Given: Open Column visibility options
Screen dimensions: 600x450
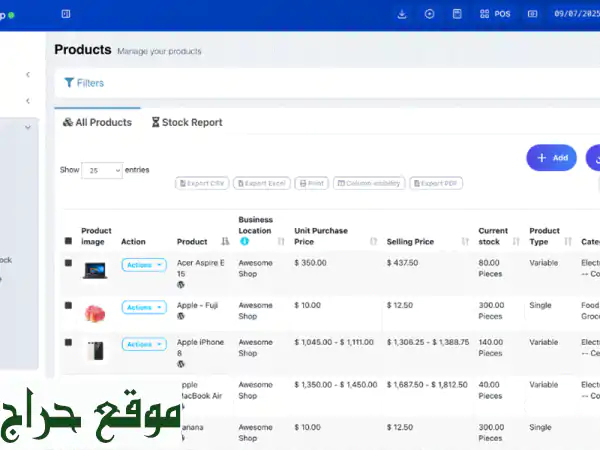Looking at the screenshot, I should coord(369,183).
